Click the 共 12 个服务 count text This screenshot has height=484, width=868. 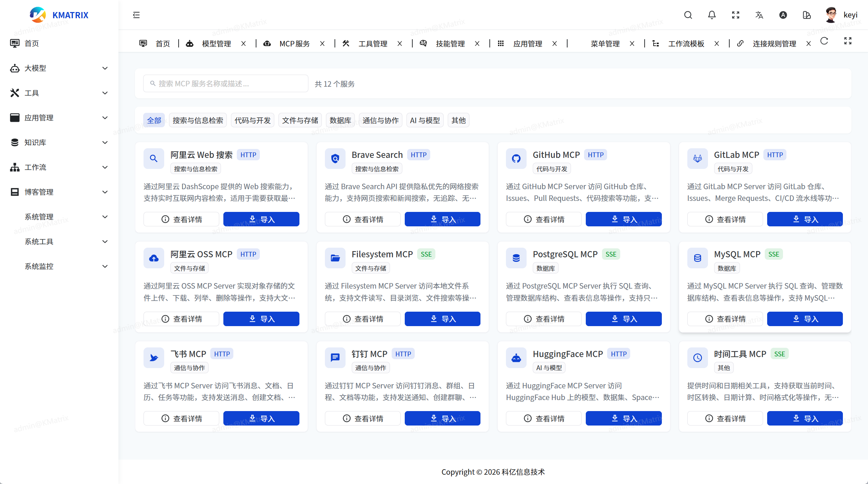335,84
